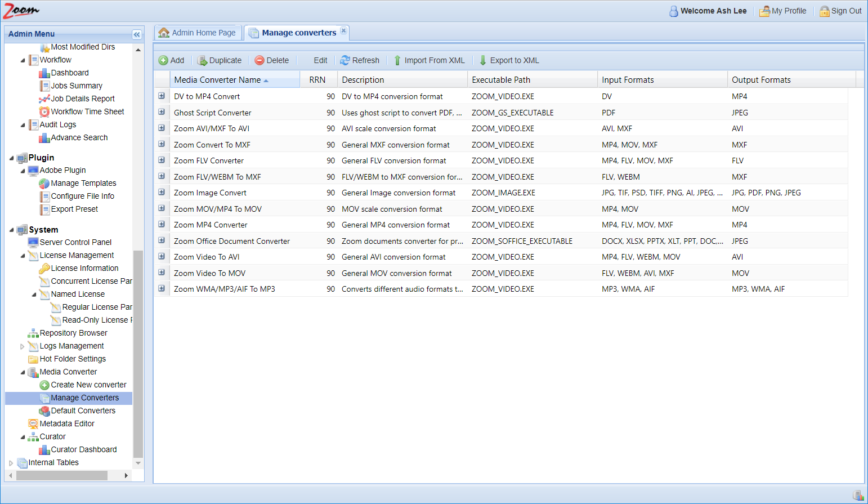Open the My Profile link
Viewport: 868px width, 504px height.
pos(789,11)
